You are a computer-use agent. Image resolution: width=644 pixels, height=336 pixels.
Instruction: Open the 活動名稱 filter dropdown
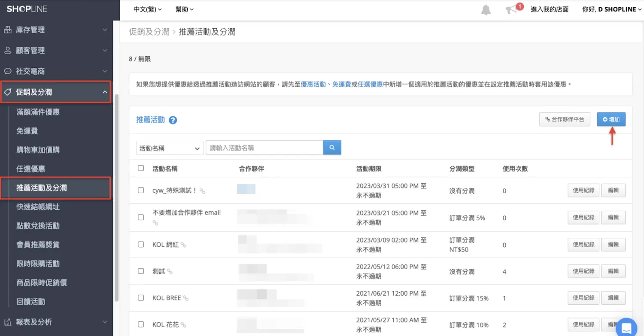pos(169,147)
